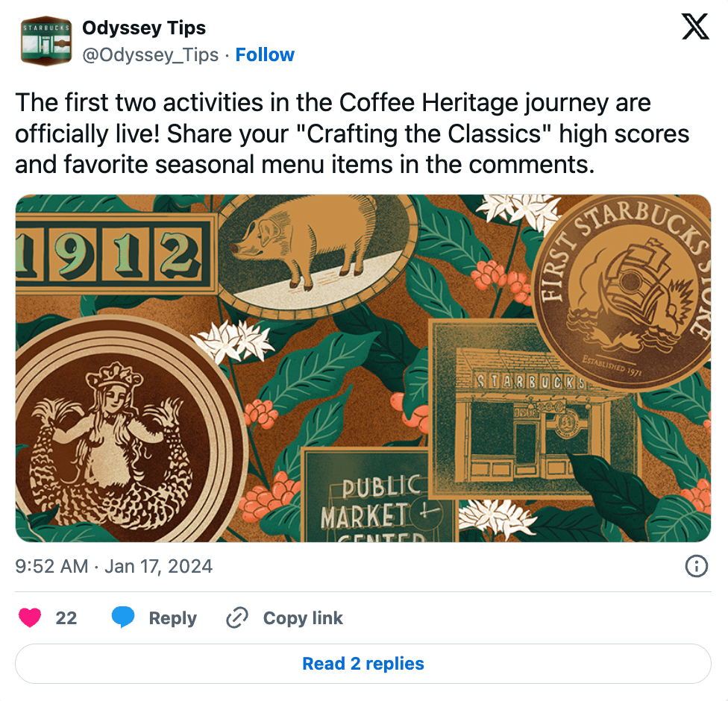Click the blue reply speech bubble icon

point(123,617)
